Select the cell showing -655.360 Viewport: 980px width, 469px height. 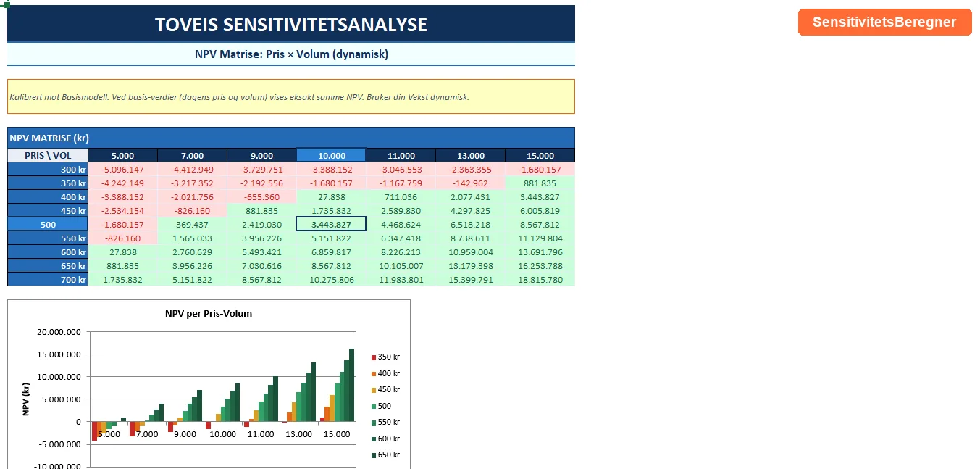pyautogui.click(x=262, y=197)
